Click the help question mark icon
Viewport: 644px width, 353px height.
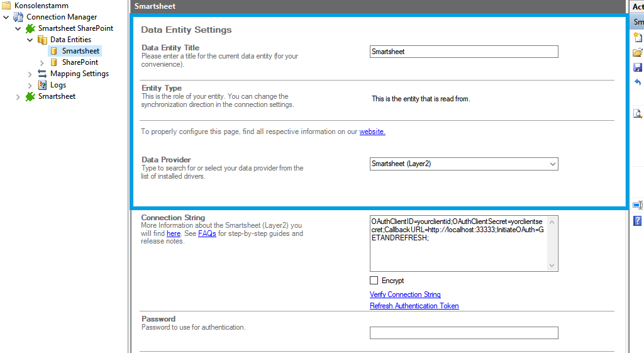(638, 221)
